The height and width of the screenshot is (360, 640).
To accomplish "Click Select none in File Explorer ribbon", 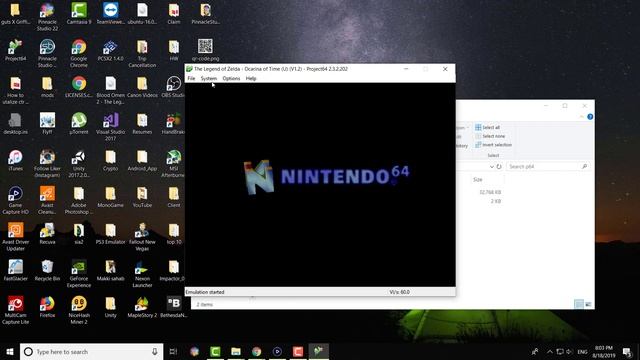I will pyautogui.click(x=490, y=136).
